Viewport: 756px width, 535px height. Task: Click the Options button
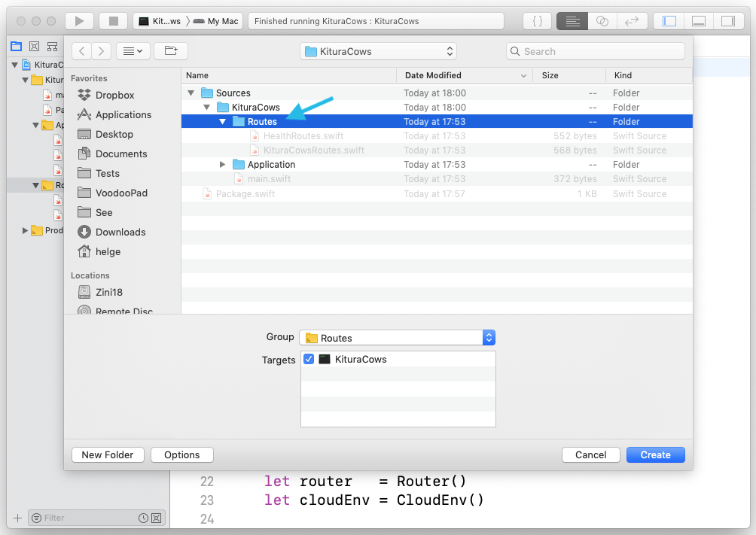tap(181, 454)
